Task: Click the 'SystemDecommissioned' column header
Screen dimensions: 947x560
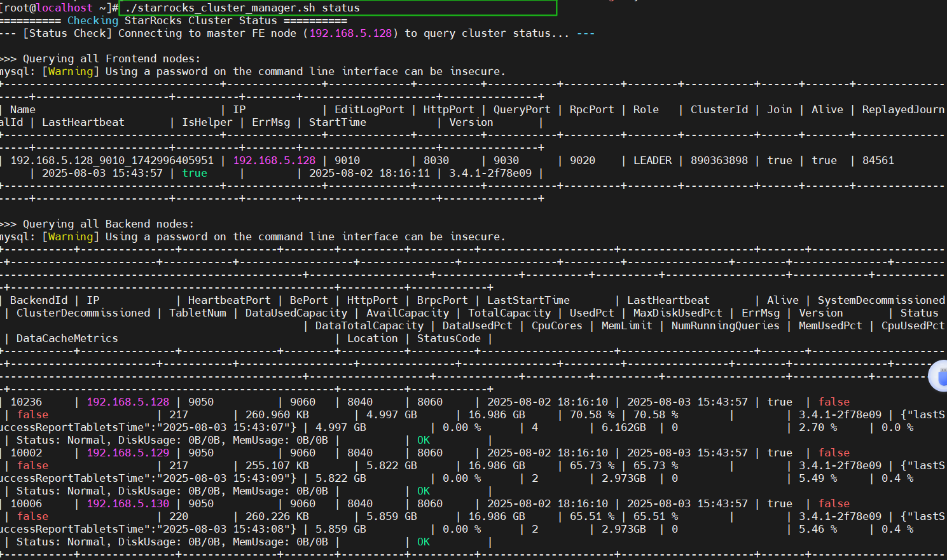Action: tap(881, 300)
